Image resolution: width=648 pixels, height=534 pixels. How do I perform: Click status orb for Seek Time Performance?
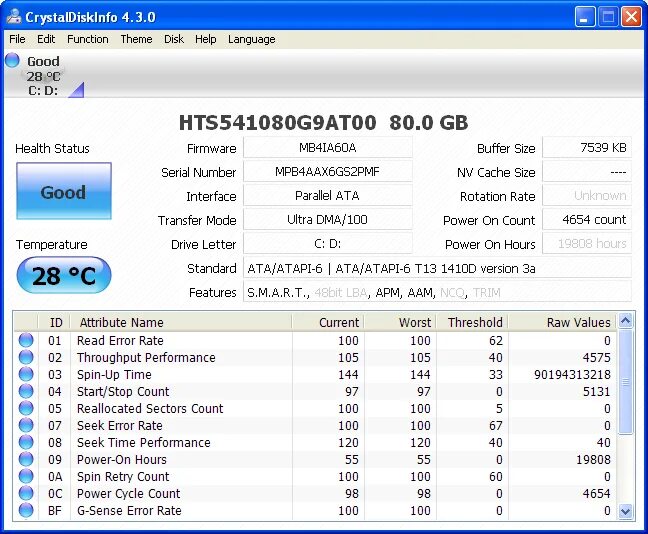click(x=26, y=442)
